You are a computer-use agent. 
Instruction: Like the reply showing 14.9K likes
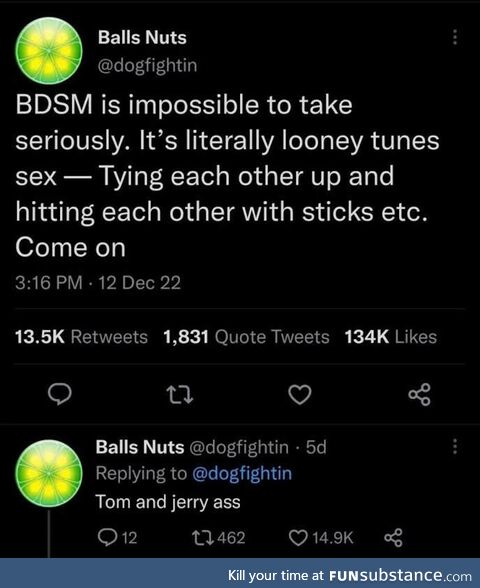click(321, 538)
